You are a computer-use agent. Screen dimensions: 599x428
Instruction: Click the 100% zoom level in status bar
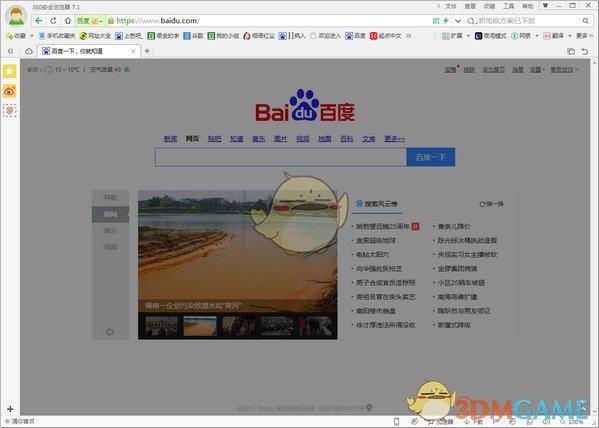click(x=571, y=422)
